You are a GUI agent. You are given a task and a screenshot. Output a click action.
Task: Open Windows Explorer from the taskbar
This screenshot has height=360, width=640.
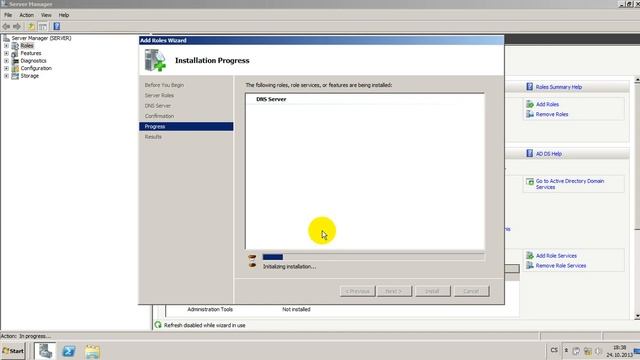click(93, 351)
